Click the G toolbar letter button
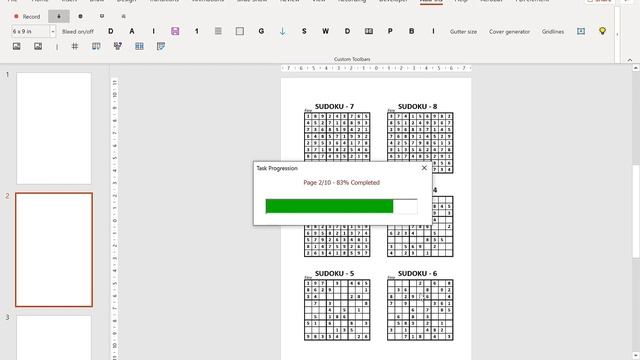The image size is (640, 360). [x=261, y=31]
